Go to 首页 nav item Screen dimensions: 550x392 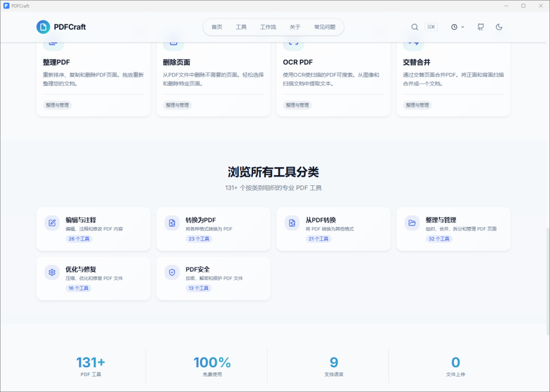click(x=217, y=27)
